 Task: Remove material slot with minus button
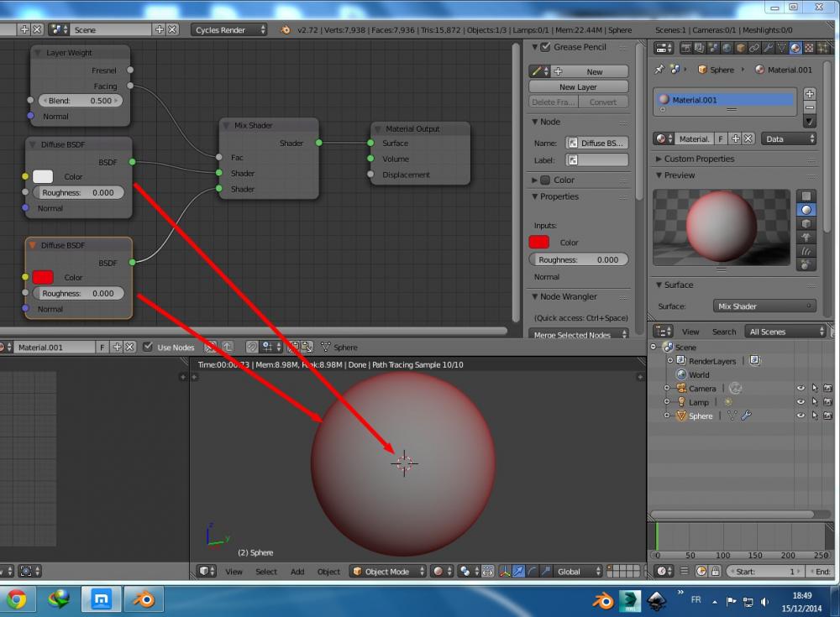point(810,107)
